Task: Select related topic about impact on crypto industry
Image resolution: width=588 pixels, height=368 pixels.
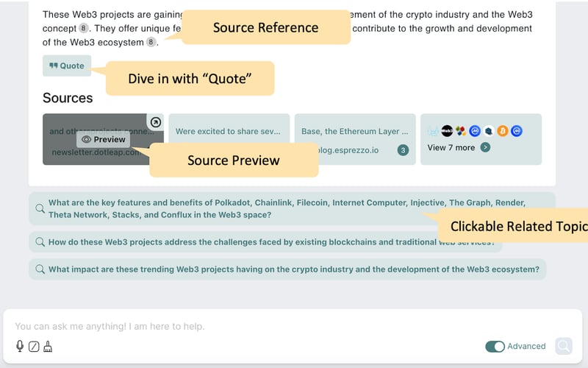Action: [x=287, y=269]
